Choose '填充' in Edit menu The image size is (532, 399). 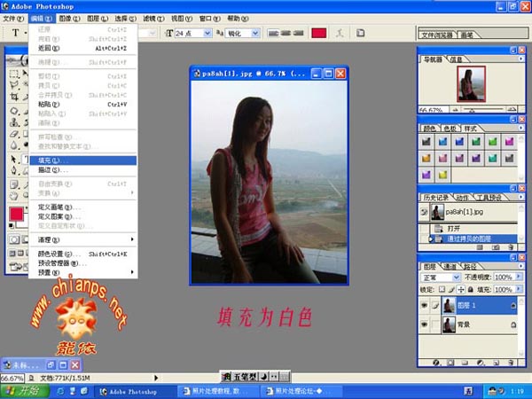point(83,160)
